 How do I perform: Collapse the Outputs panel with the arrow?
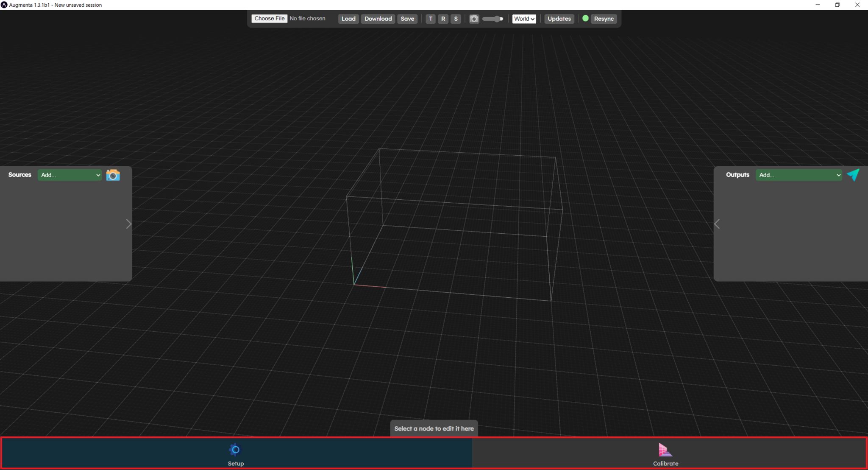[x=717, y=224]
